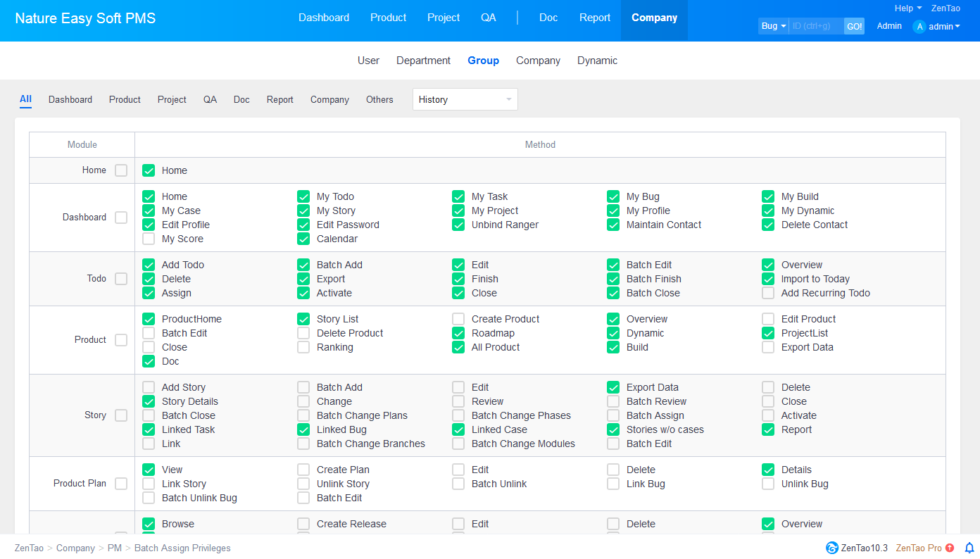The image size is (980, 559).
Task: Click the ZenTao link in header
Action: click(x=946, y=8)
